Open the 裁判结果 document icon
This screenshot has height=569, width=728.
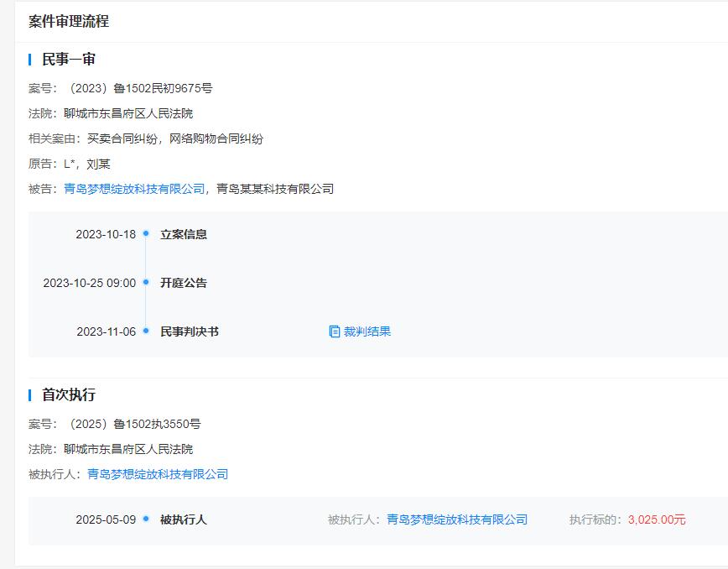[335, 331]
